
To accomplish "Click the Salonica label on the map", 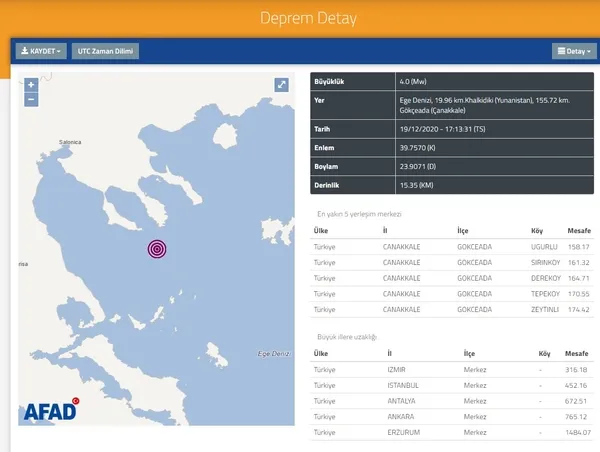I will [69, 143].
